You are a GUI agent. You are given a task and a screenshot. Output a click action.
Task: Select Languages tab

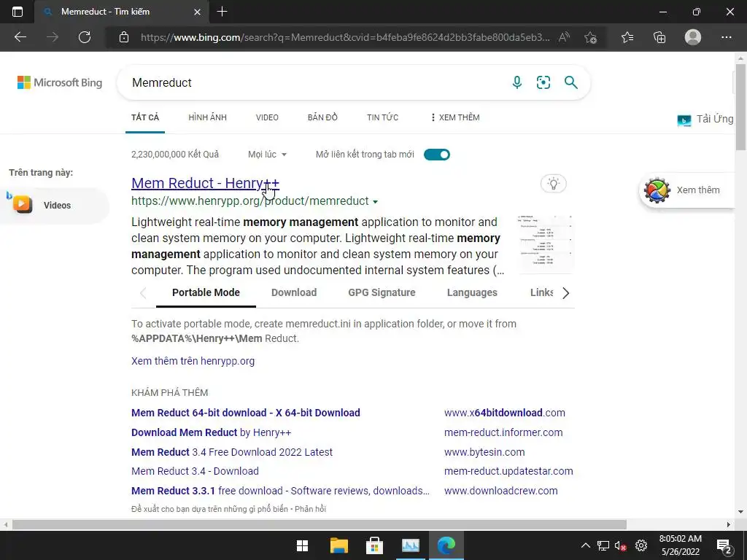(472, 292)
